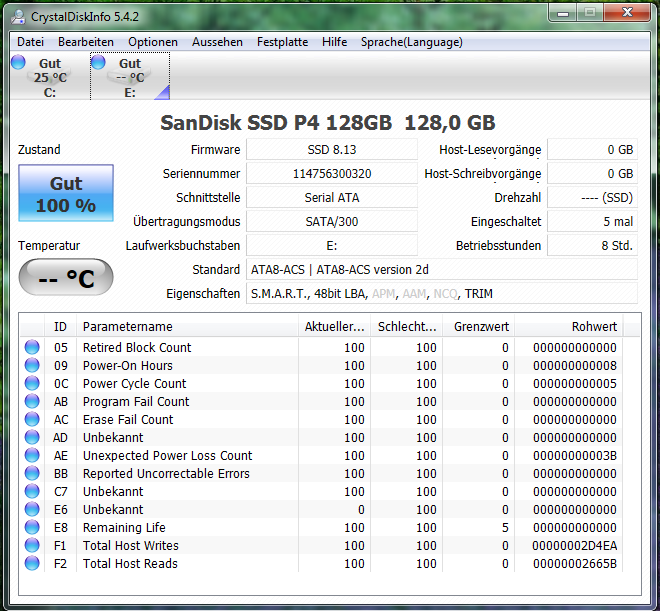Click the Firmware field SSD 8.13

[332, 149]
